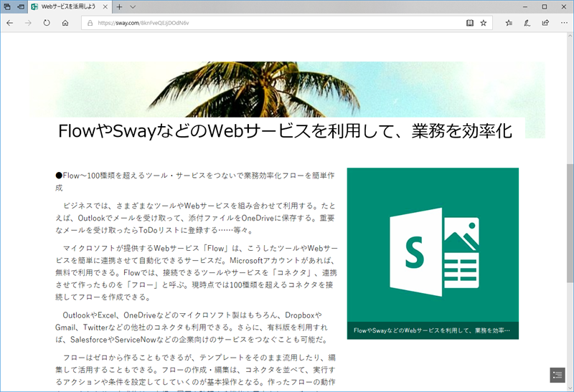Click paragraph starting with OutlookやExcel

click(x=192, y=328)
